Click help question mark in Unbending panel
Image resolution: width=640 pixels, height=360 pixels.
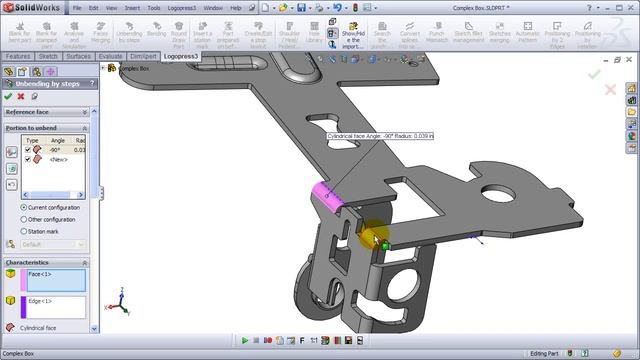click(x=92, y=83)
